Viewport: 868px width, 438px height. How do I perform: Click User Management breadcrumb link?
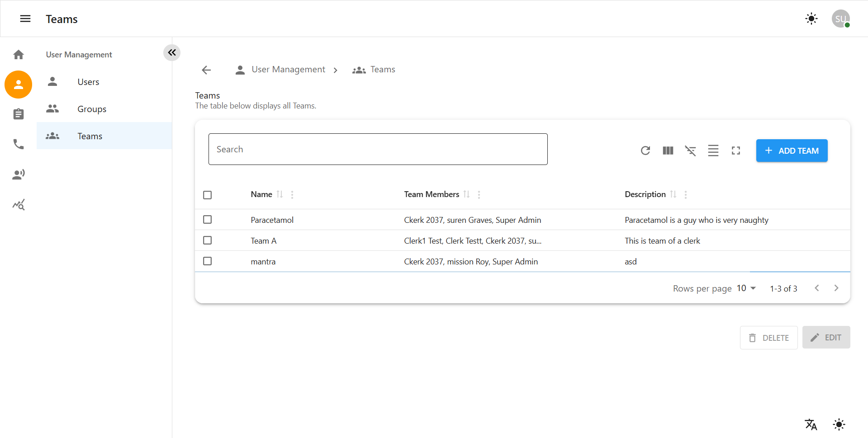(x=288, y=70)
